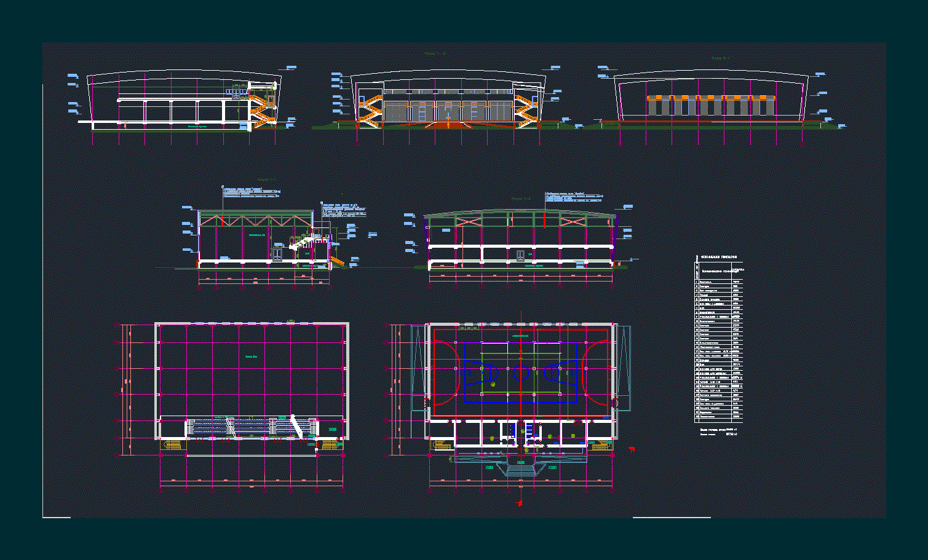This screenshot has width=928, height=560.
Task: Click the red marker right of floor plan
Action: pos(631,450)
